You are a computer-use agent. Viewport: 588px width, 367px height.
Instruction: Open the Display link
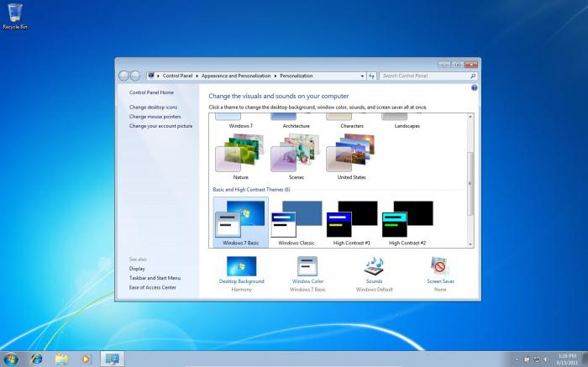(137, 269)
